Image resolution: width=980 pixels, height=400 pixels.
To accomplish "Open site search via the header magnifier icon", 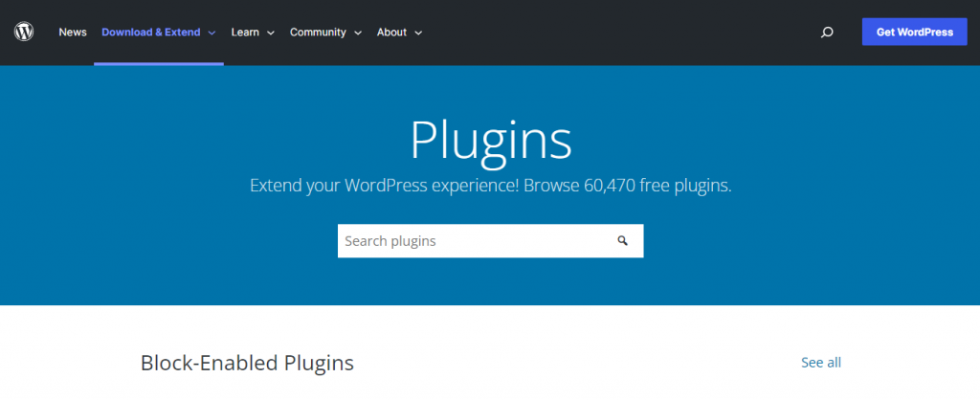I will [827, 33].
